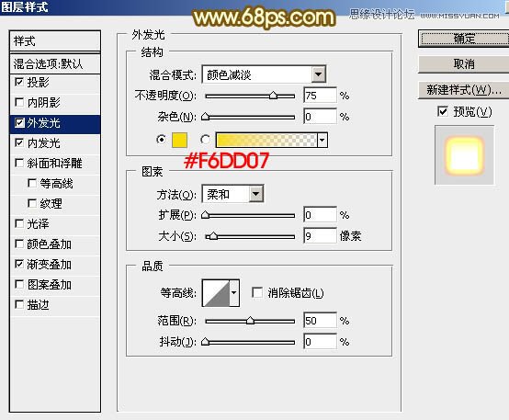Open the 斜面和浮雕 bevel settings row
Screen dimensions: 509x420
[55, 163]
